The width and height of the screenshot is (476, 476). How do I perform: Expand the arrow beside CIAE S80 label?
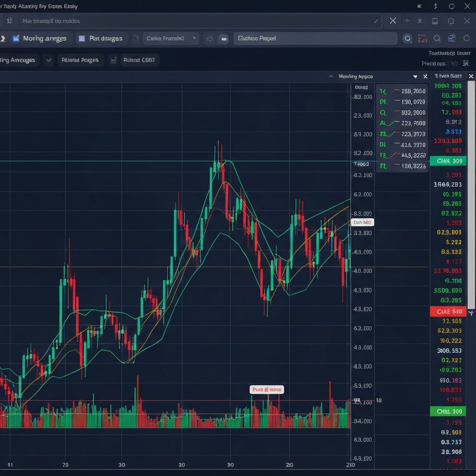[471, 313]
